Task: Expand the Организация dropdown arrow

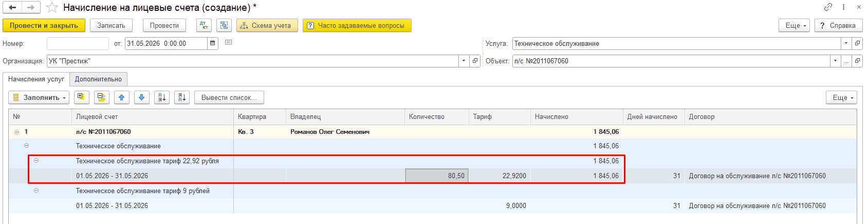Action: click(464, 61)
